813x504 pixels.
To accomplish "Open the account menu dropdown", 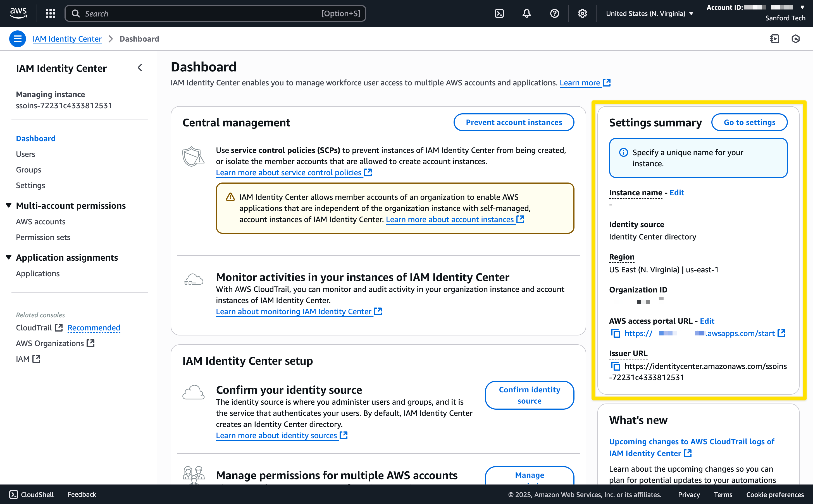I will (x=756, y=13).
